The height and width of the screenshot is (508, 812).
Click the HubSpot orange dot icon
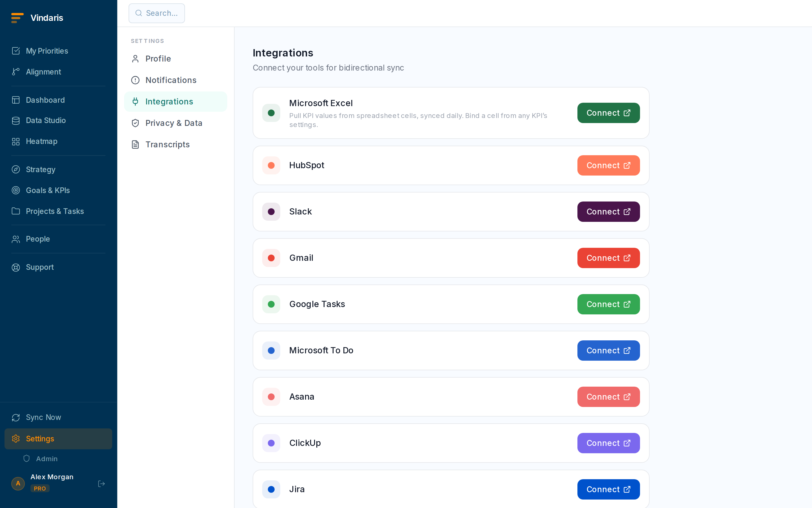click(x=271, y=165)
